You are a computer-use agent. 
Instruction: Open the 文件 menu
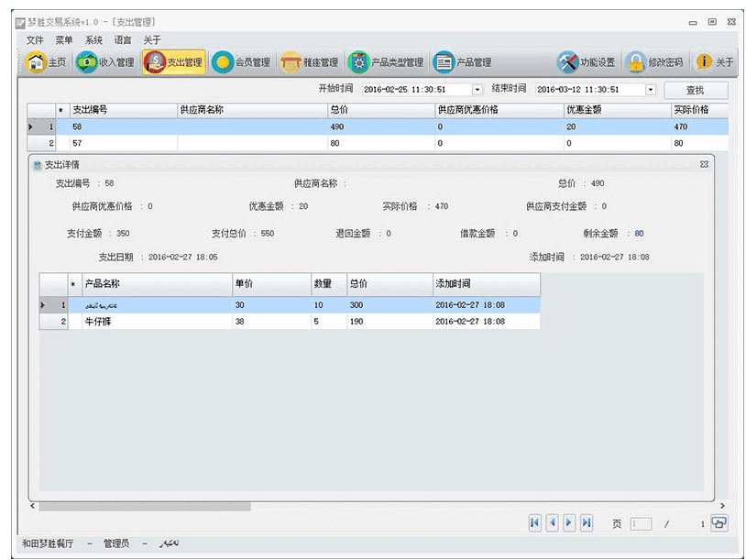click(x=35, y=40)
